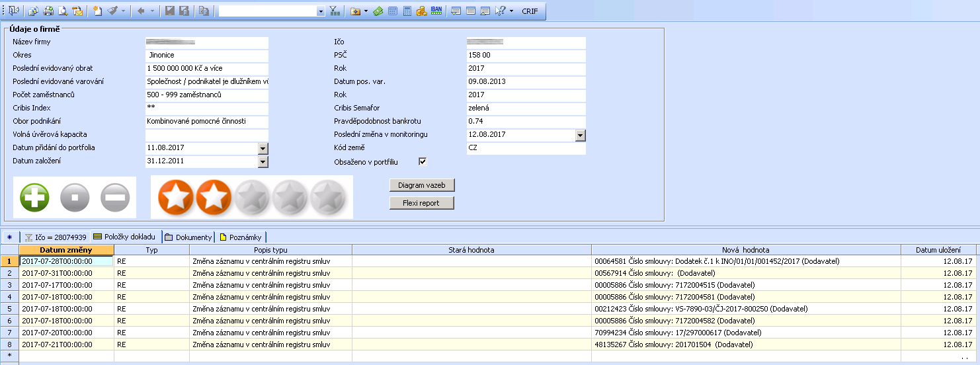Screen dimensions: 980x365
Task: Open print preview with the magnifier page icon
Action: (63, 11)
